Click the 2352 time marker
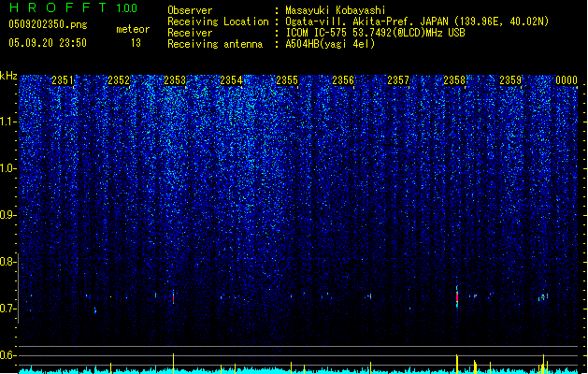This screenshot has height=374, width=588. tap(119, 80)
